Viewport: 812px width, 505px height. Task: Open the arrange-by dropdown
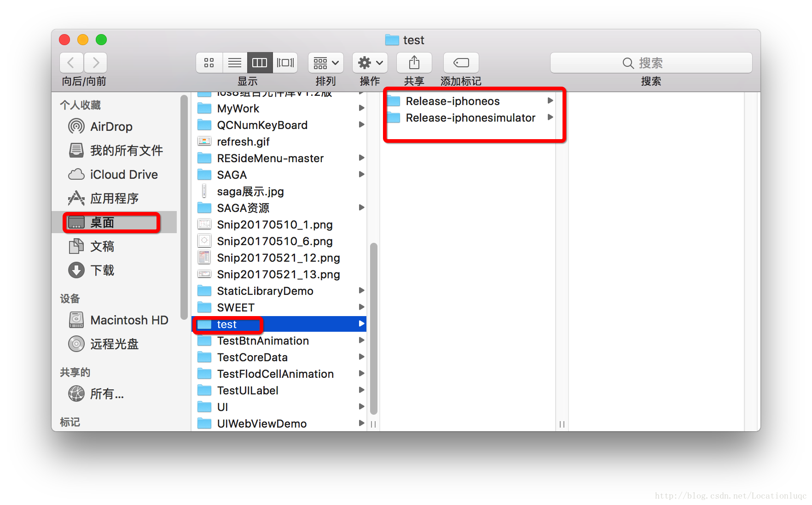point(326,63)
